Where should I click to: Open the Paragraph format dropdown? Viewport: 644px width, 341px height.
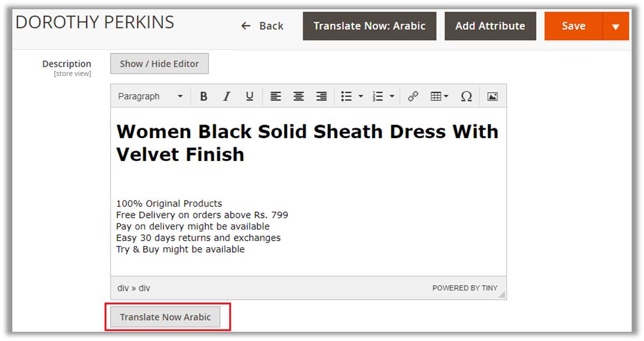coord(150,96)
